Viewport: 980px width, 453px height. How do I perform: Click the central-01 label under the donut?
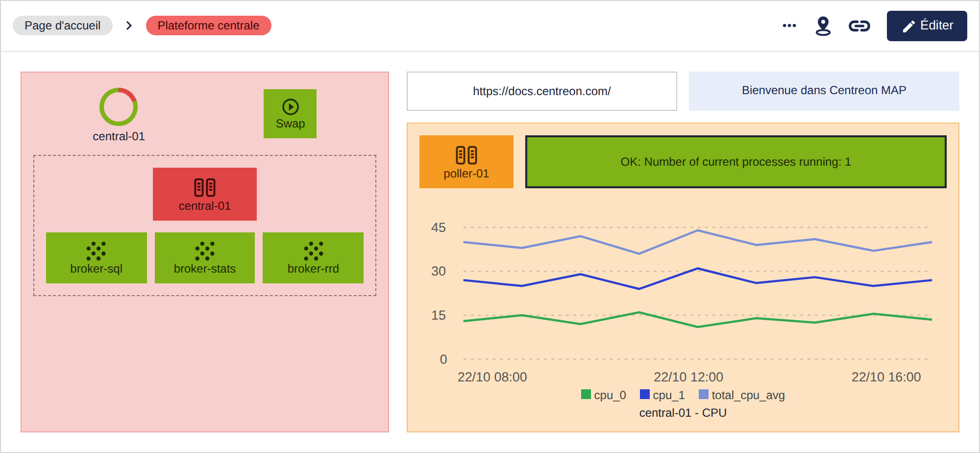[x=119, y=136]
